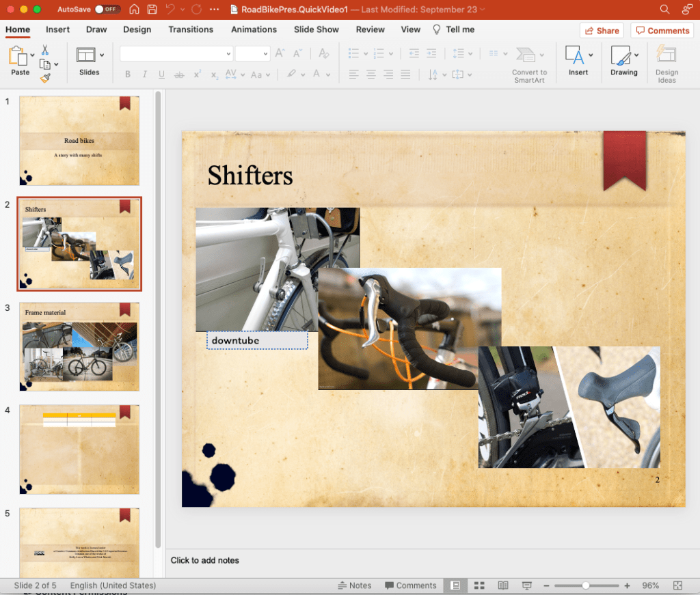Image resolution: width=700 pixels, height=595 pixels.
Task: Switch to Reading View
Action: (x=503, y=585)
